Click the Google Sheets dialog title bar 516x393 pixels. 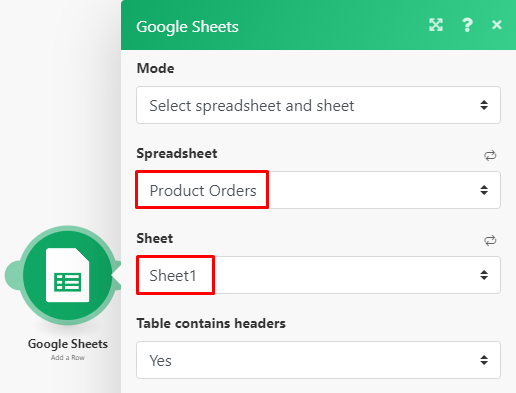point(318,25)
